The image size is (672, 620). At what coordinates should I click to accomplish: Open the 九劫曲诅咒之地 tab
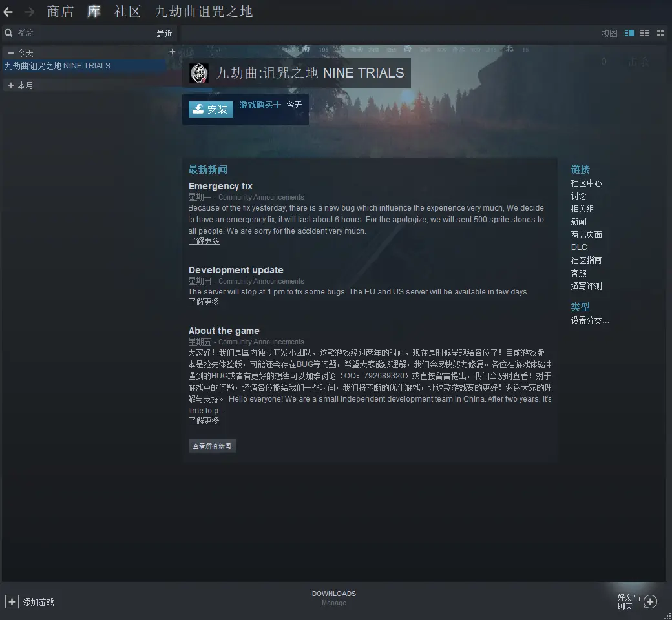[204, 12]
